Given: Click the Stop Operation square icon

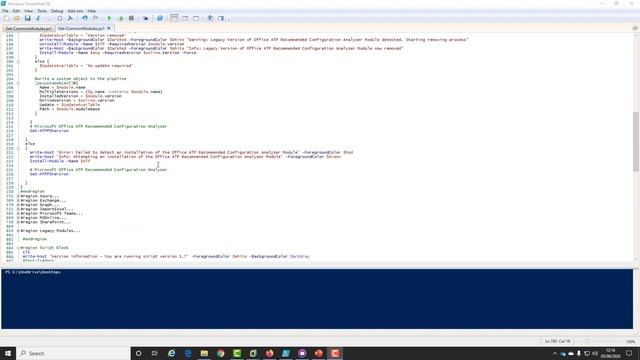Looking at the screenshot, I should 131,18.
